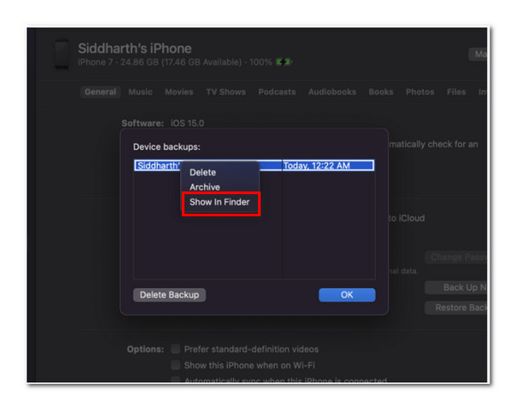The image size is (532, 406).
Task: Enable Prefer standard-definition videos checkbox
Action: tap(176, 348)
